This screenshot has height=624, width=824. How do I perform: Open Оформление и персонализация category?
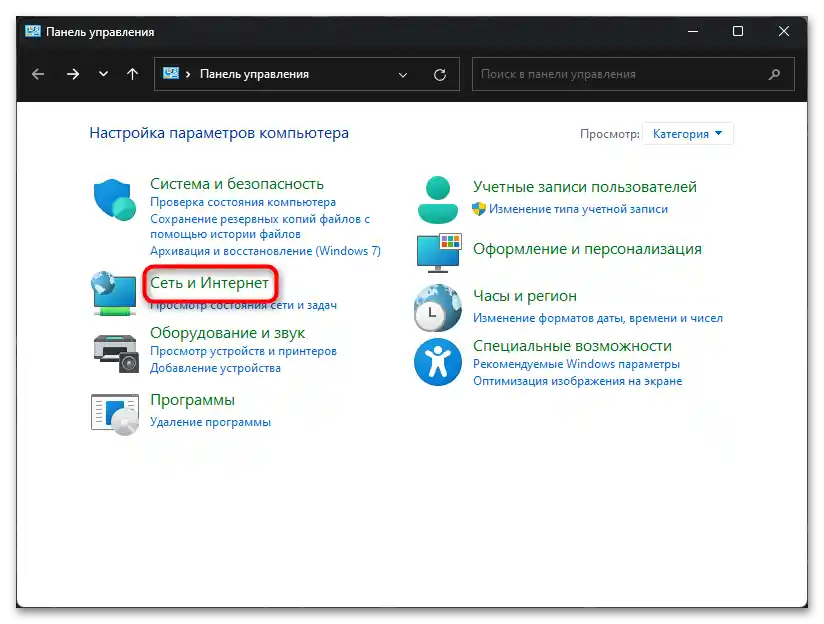coord(588,249)
